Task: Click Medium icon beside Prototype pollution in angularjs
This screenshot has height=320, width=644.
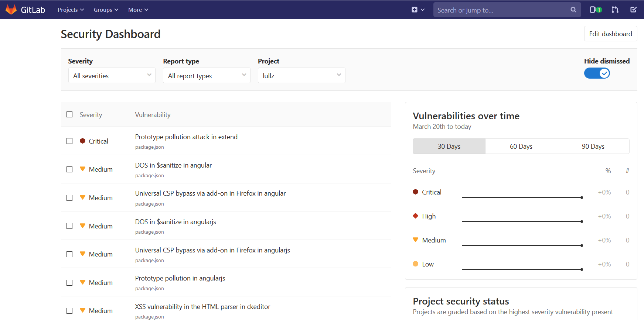Action: pyautogui.click(x=83, y=282)
